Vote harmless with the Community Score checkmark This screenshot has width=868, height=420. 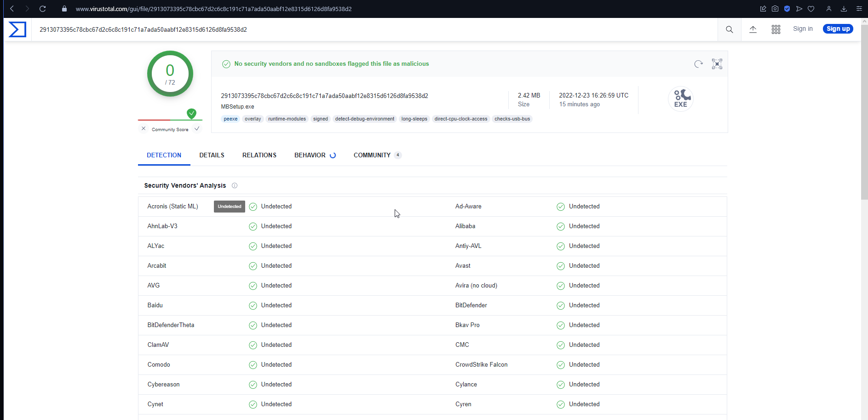[x=197, y=129]
